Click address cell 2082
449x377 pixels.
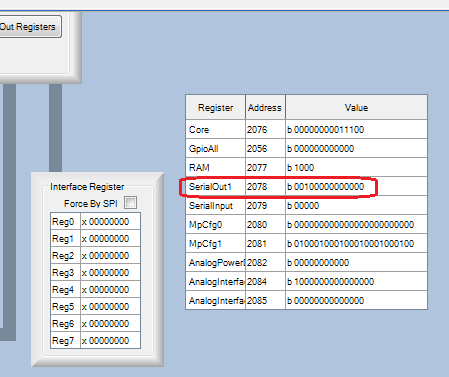(x=265, y=262)
